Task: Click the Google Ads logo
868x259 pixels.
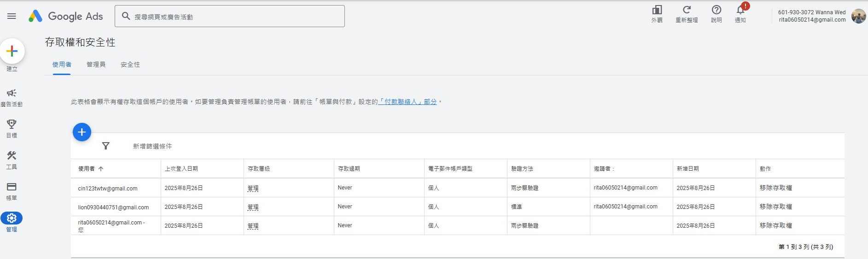Action: [x=65, y=16]
